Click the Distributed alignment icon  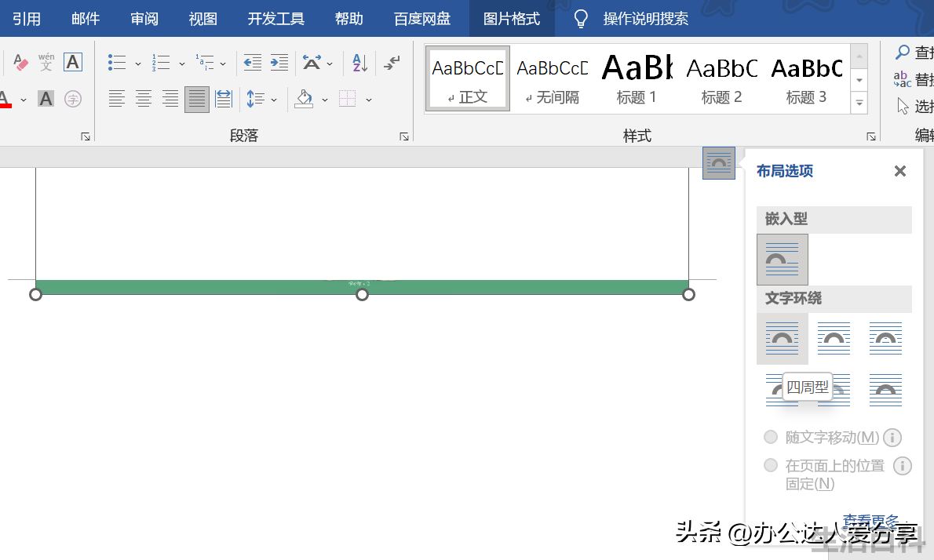click(x=224, y=98)
